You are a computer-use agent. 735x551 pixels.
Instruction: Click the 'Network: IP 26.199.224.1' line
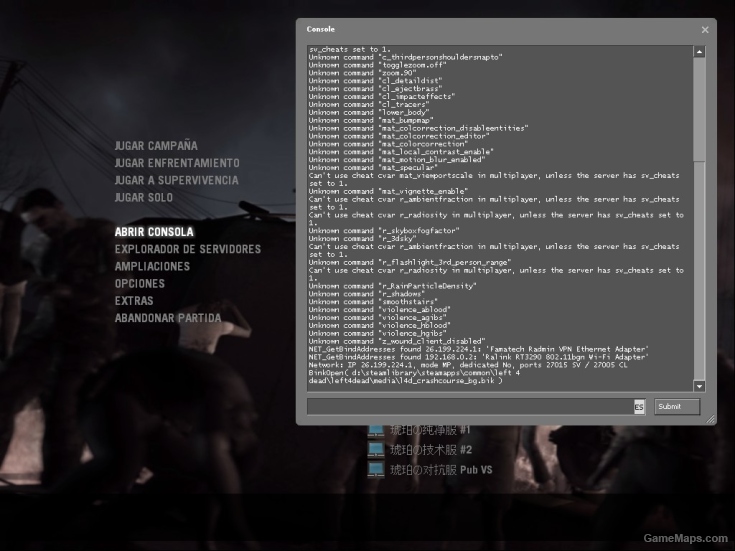click(x=468, y=365)
